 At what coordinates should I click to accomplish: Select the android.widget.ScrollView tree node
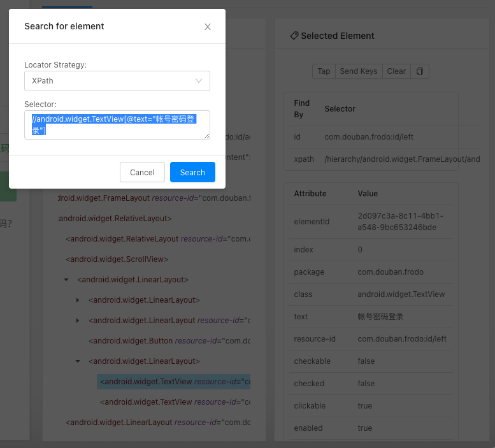click(x=117, y=259)
